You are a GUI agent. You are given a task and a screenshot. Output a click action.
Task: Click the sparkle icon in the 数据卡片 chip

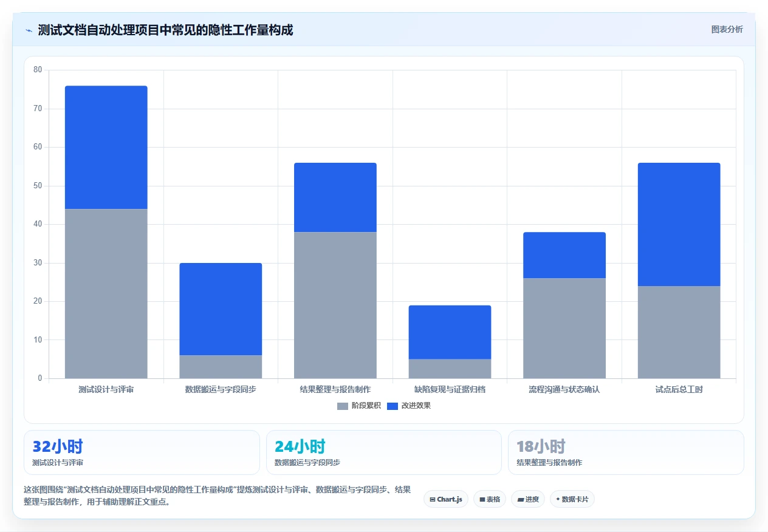(558, 499)
